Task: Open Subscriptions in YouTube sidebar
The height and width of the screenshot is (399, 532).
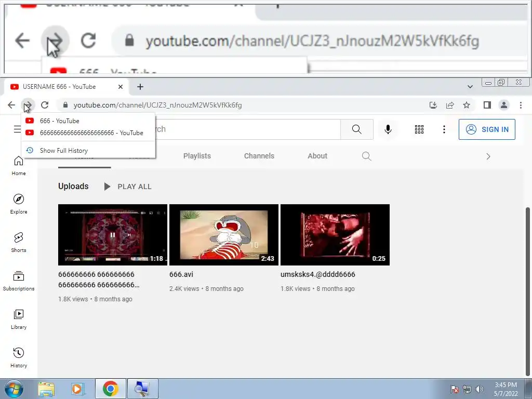Action: pos(19,281)
